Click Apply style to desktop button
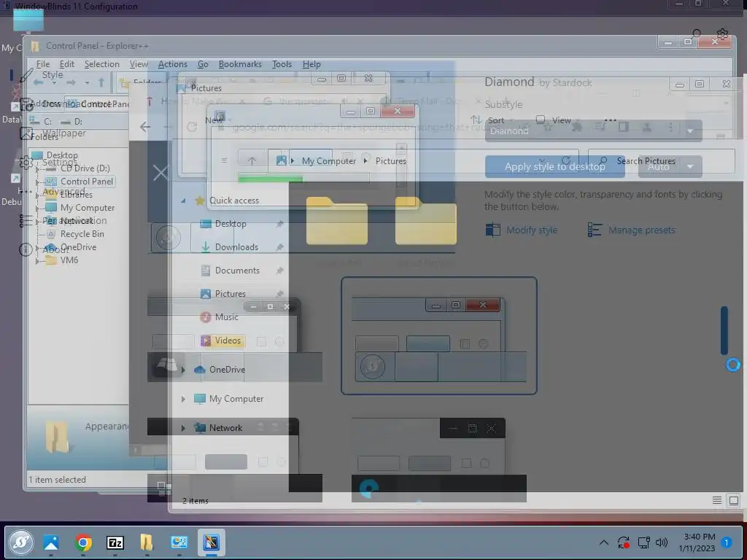747x560 pixels. click(x=554, y=166)
